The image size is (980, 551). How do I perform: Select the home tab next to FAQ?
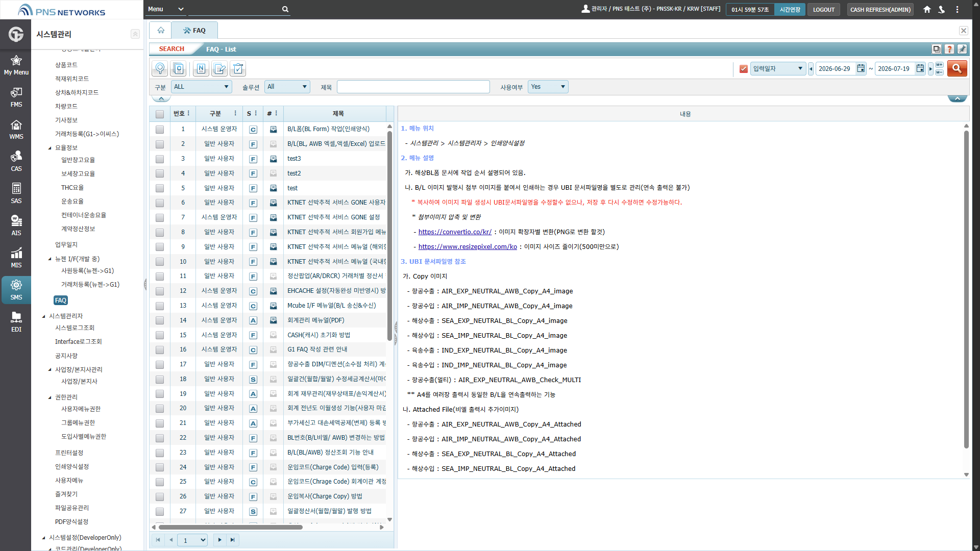(x=160, y=31)
